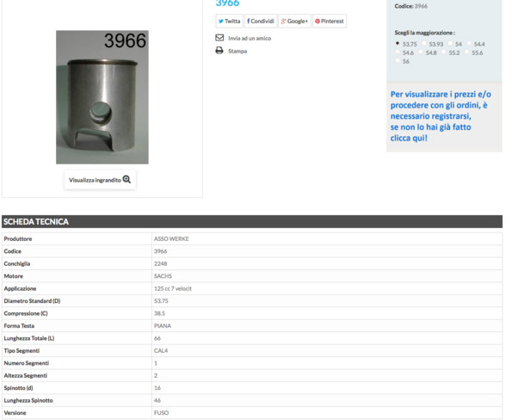Select the 54.8 oversize radio option
The height and width of the screenshot is (420, 512).
pos(421,52)
